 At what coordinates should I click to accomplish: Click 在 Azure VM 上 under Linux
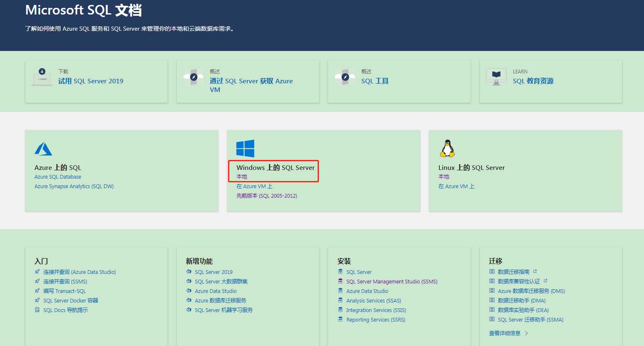tap(456, 186)
